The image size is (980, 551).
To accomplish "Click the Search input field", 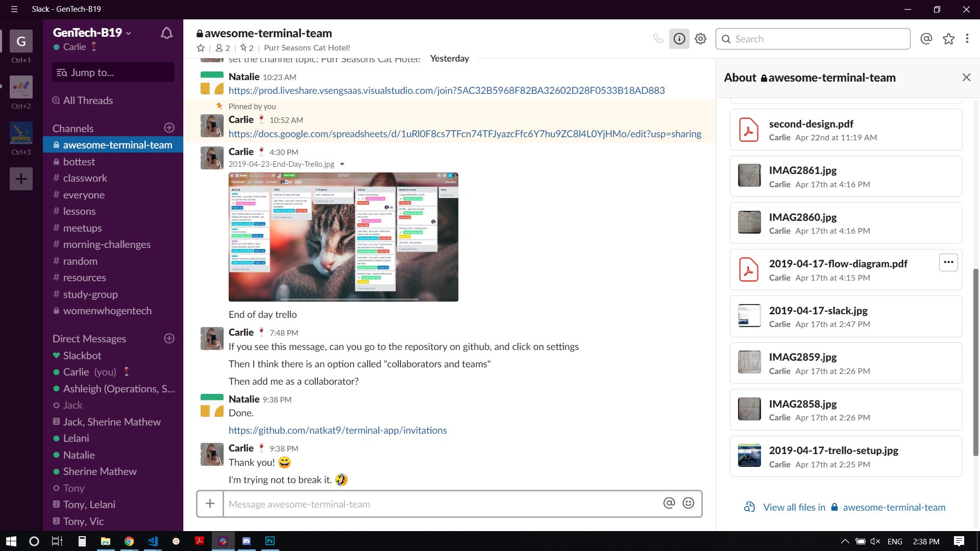I will pos(813,39).
